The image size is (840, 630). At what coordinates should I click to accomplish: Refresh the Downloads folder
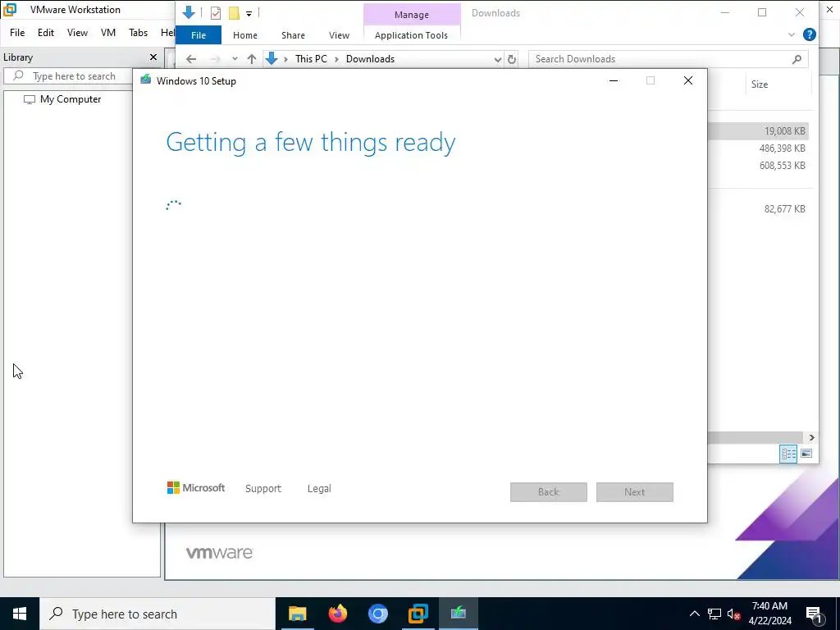tap(512, 59)
